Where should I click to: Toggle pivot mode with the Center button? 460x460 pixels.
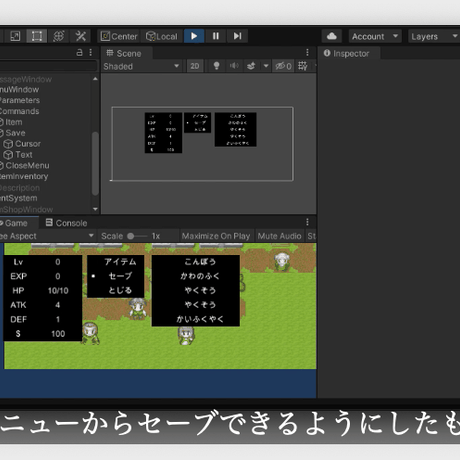pyautogui.click(x=119, y=36)
